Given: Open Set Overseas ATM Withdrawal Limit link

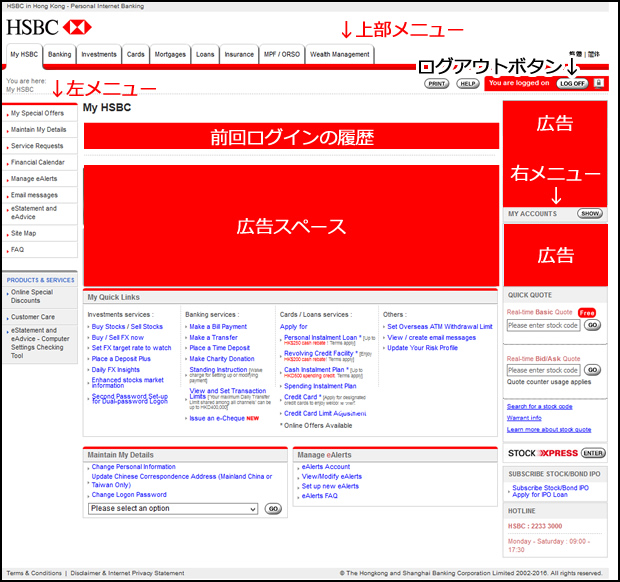Looking at the screenshot, I should coord(440,327).
